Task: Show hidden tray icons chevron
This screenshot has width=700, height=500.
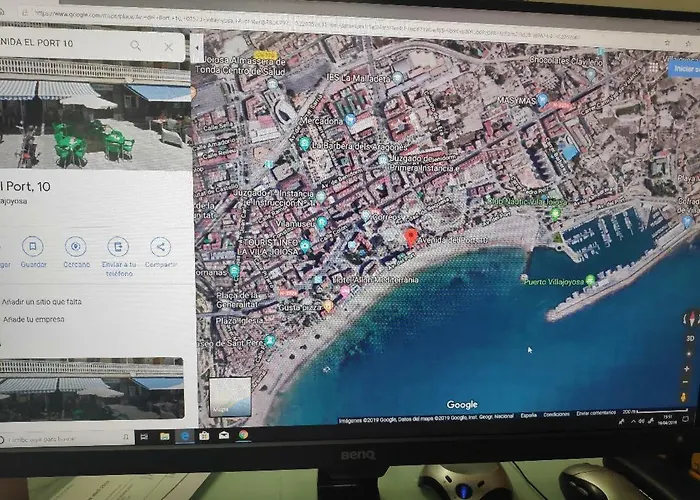Action: pyautogui.click(x=633, y=421)
